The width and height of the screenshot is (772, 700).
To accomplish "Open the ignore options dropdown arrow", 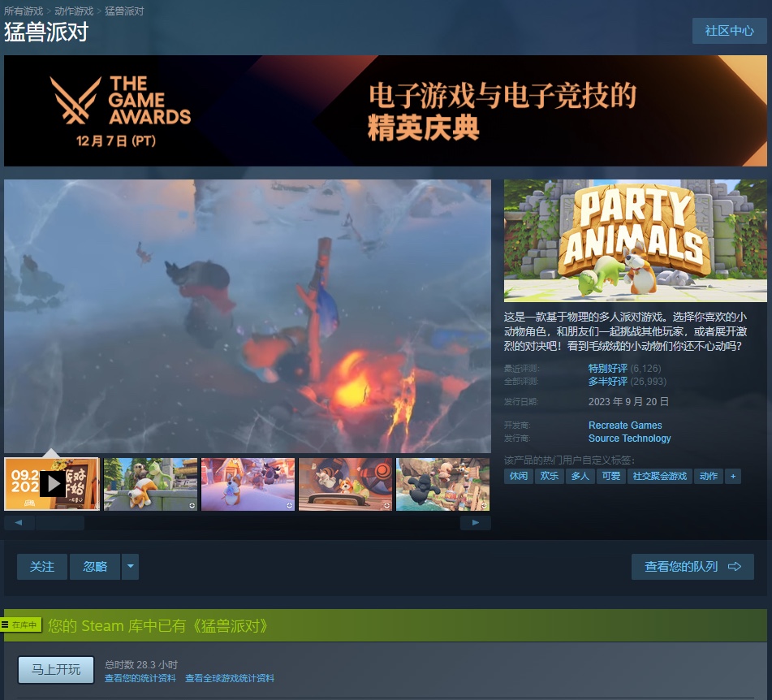I will (x=130, y=567).
